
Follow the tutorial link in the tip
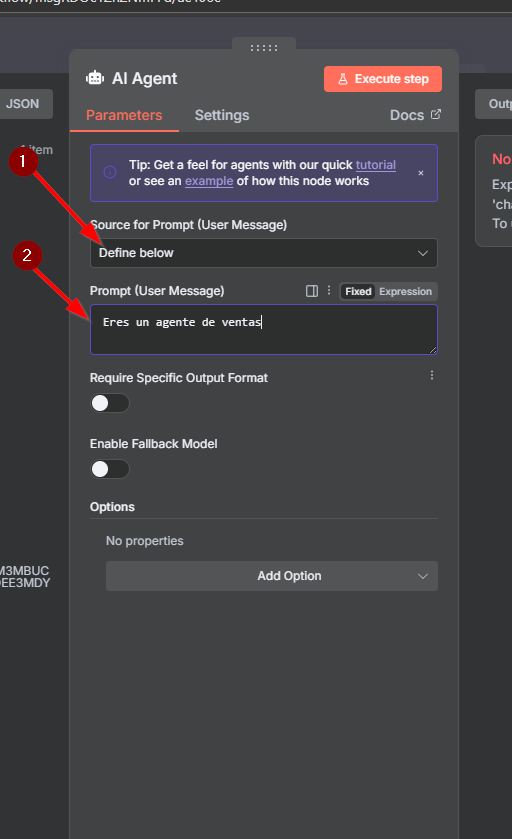[x=376, y=165]
